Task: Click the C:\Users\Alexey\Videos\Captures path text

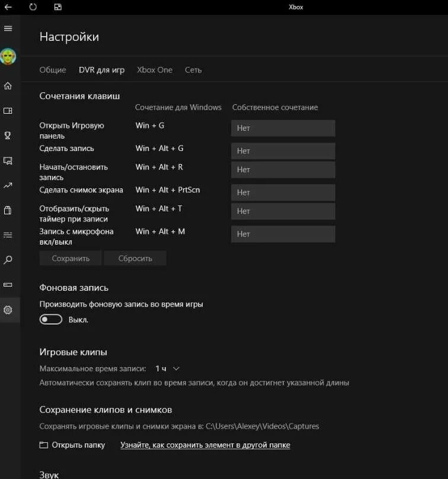Action: pyautogui.click(x=263, y=426)
